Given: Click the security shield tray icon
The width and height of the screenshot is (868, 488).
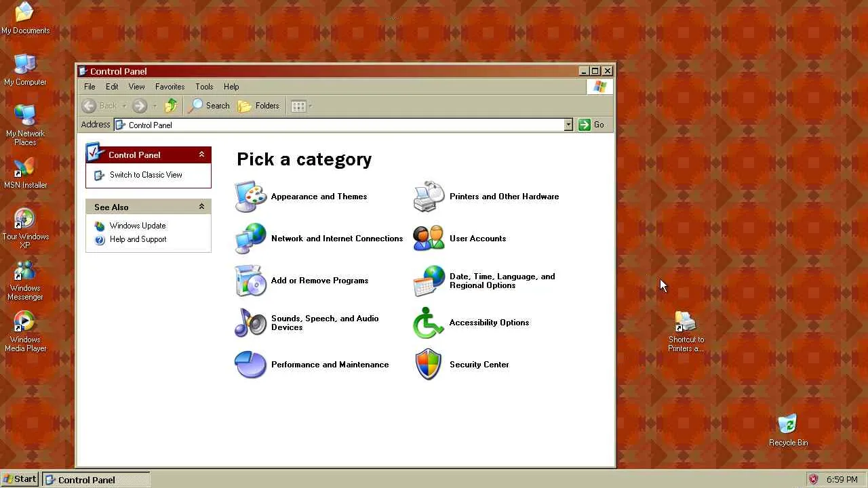Looking at the screenshot, I should click(x=813, y=479).
